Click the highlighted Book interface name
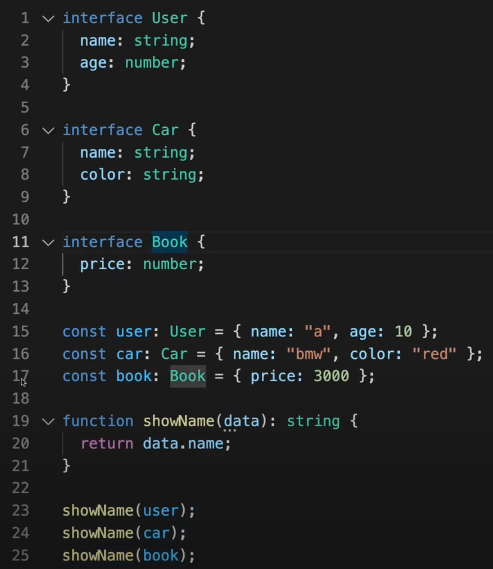The height and width of the screenshot is (569, 493). pyautogui.click(x=170, y=242)
